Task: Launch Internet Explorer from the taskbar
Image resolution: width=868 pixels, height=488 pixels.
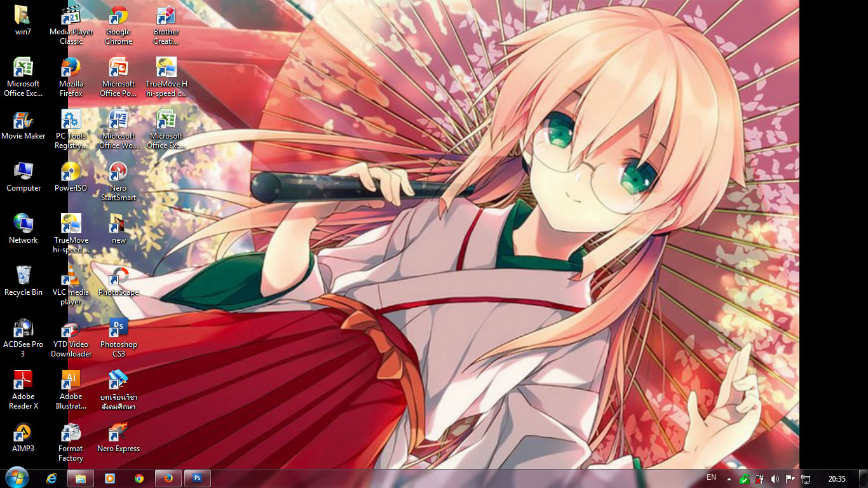Action: click(x=51, y=478)
